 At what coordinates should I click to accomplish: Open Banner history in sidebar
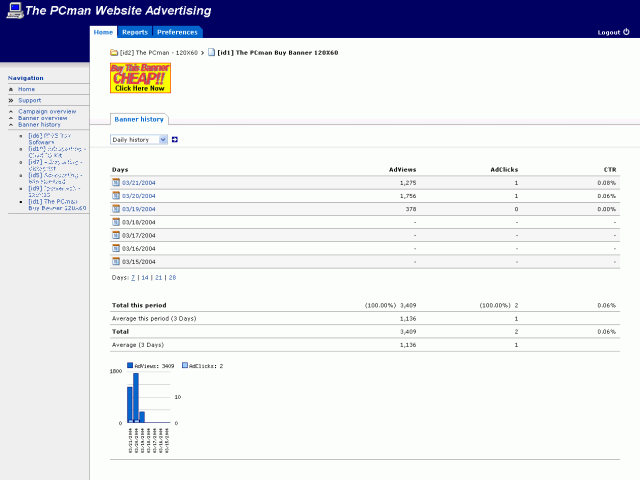coord(39,124)
